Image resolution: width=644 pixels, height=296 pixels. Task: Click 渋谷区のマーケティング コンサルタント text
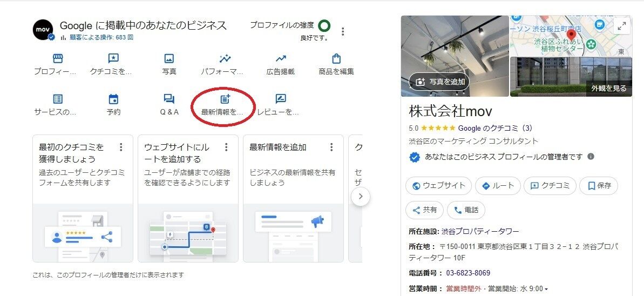[x=473, y=142]
